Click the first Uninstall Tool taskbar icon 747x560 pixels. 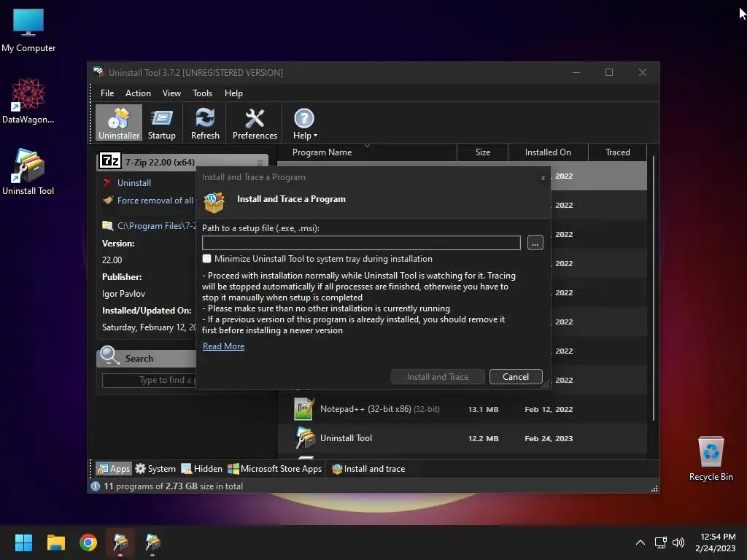point(120,542)
